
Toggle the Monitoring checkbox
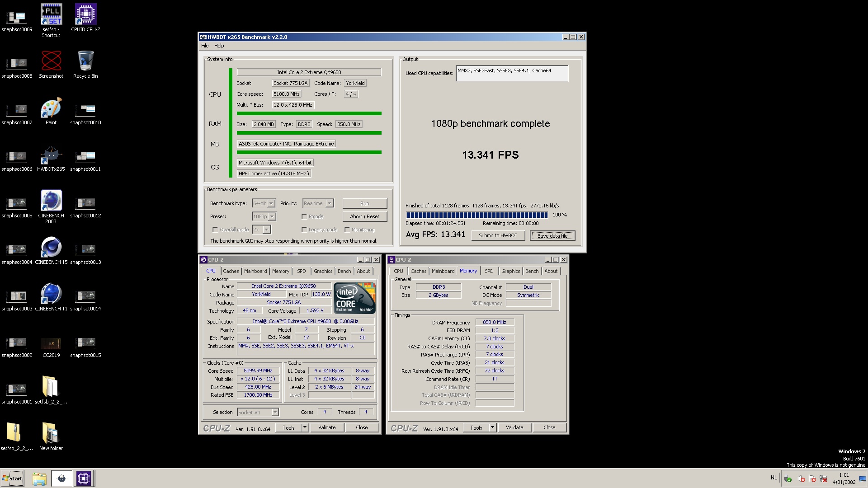click(x=347, y=230)
